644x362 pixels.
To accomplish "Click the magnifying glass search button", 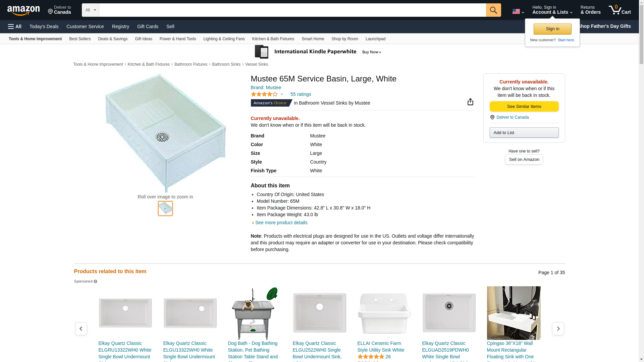I will click(x=493, y=10).
